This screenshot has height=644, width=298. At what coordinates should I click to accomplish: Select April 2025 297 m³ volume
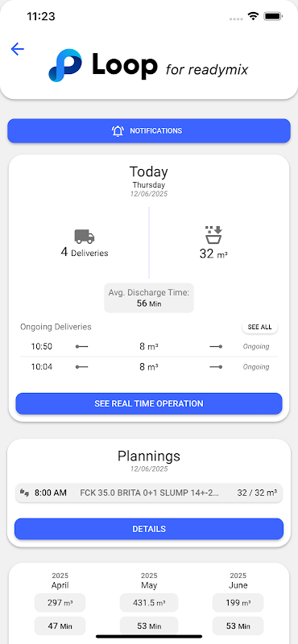(60, 603)
